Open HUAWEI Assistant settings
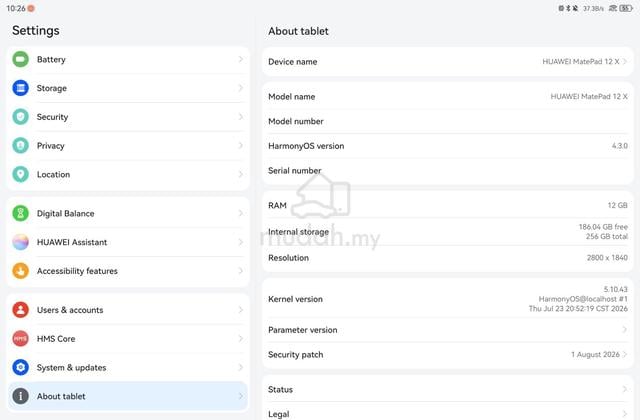 127,242
